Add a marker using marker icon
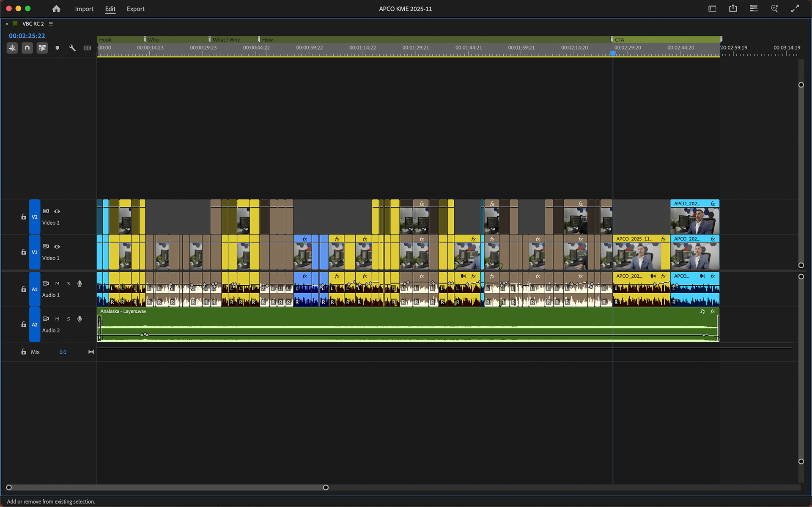 click(57, 48)
